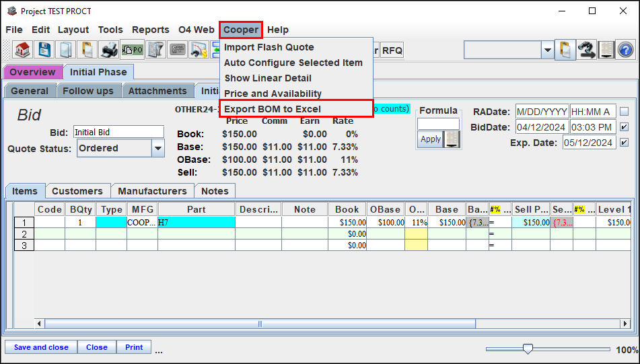Screen dimensions: 640x364
Task: Click the binoculars with arrow find-next icon
Action: 586,50
